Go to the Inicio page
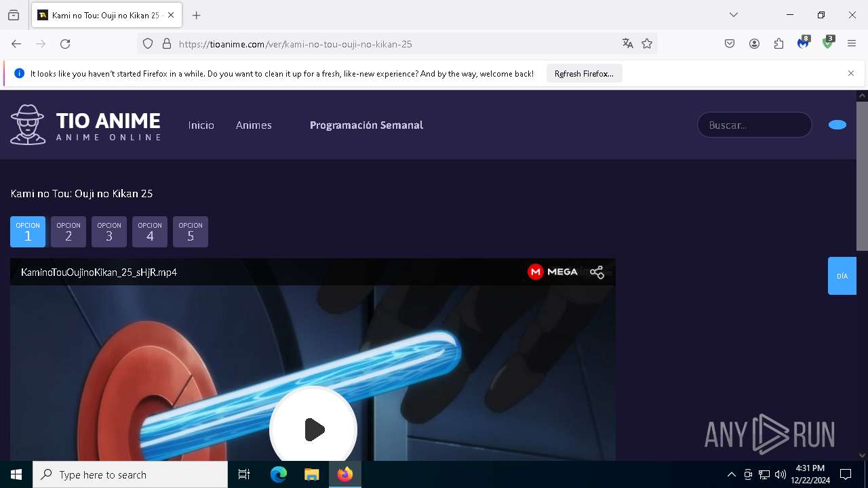Image resolution: width=868 pixels, height=488 pixels. [x=201, y=125]
